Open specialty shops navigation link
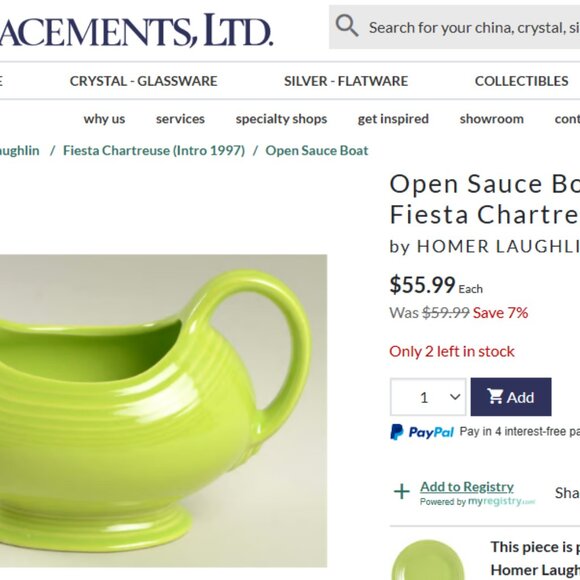 click(x=281, y=119)
